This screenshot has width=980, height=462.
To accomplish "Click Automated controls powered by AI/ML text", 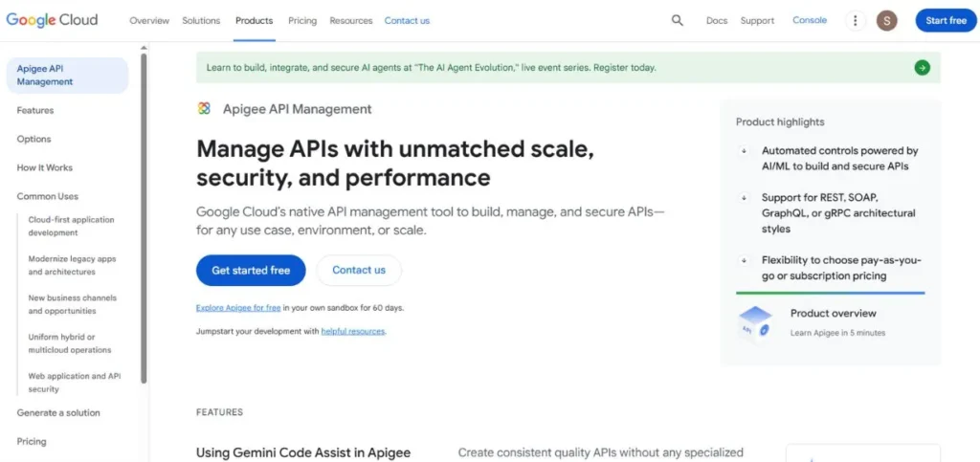I will point(839,159).
